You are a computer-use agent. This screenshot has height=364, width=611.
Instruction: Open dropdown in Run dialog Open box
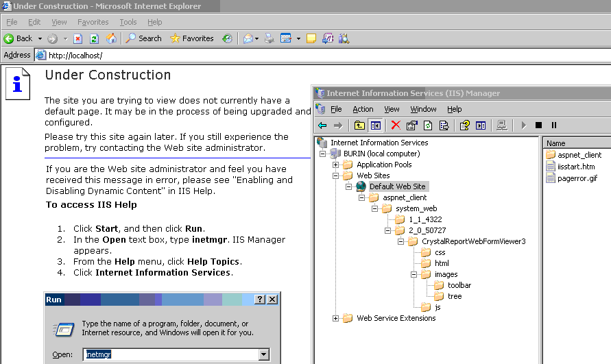point(264,354)
